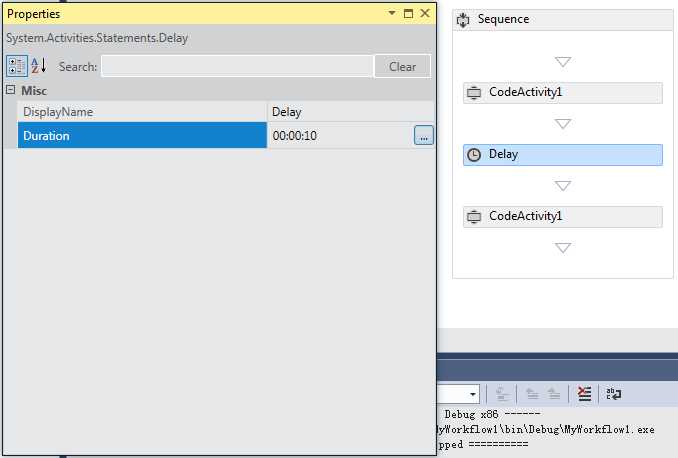Open the Duration expression editor ellipsis button
Screen dimensions: 678x458
coord(424,135)
